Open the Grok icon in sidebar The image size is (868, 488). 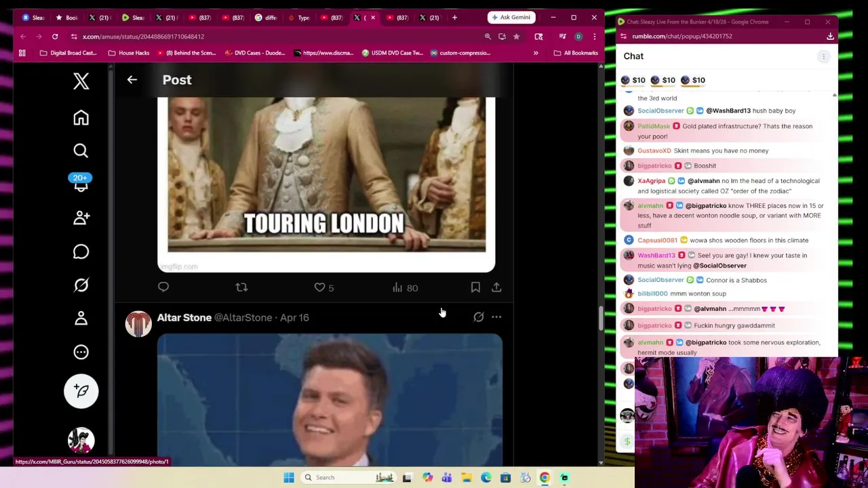[81, 285]
